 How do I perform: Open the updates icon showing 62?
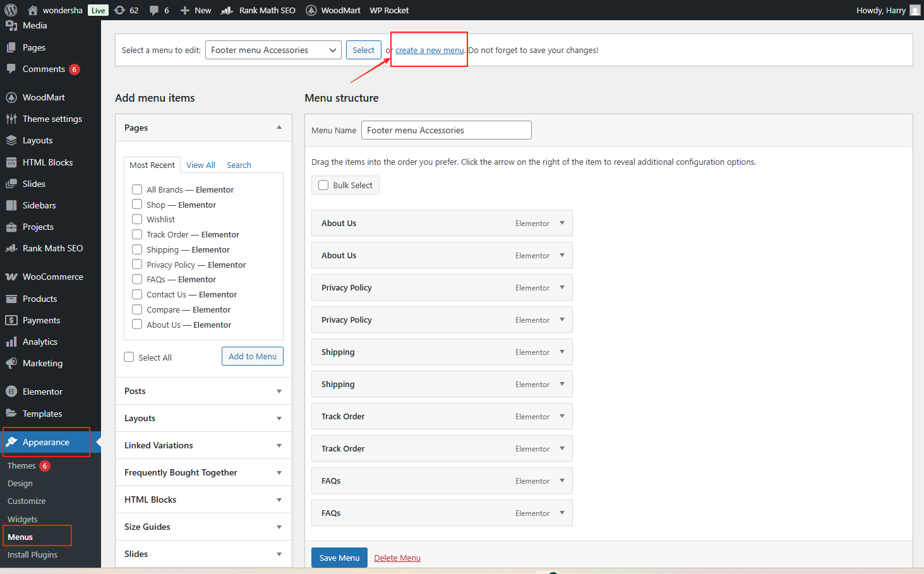click(x=120, y=10)
